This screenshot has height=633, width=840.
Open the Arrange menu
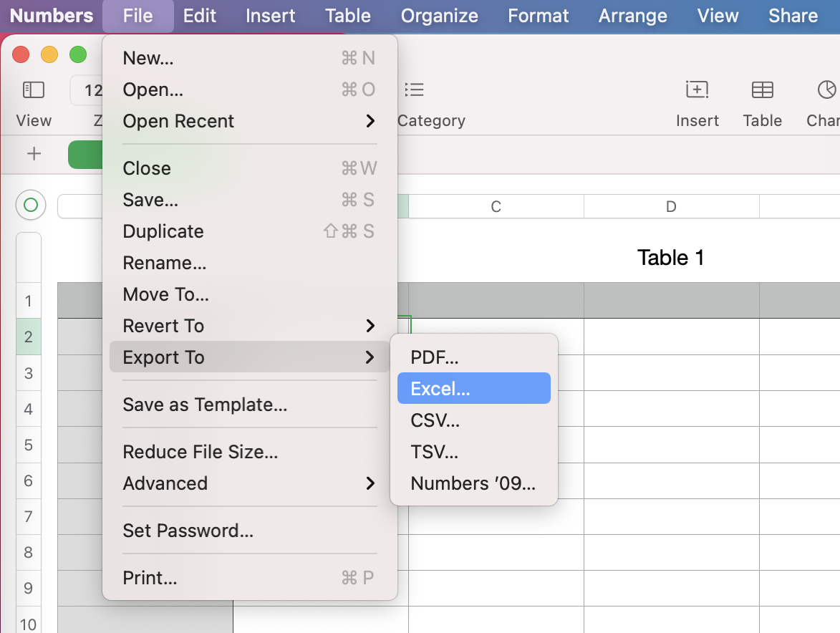(x=632, y=16)
